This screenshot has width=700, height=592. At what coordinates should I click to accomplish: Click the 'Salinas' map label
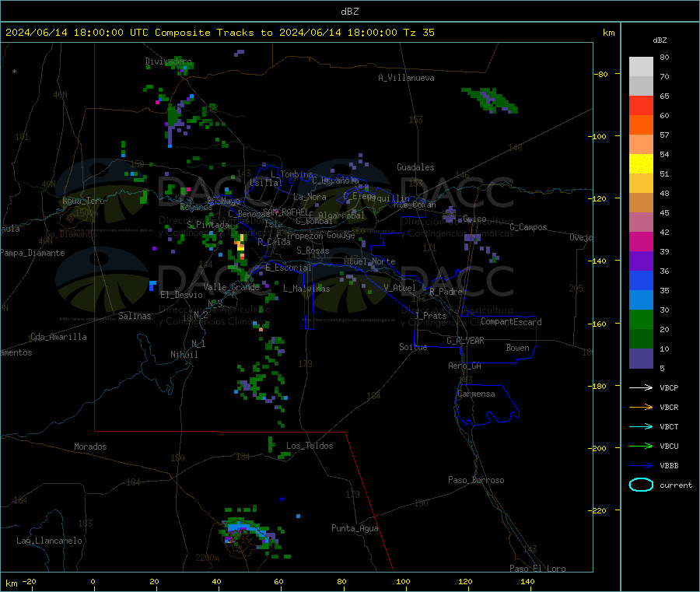click(135, 316)
